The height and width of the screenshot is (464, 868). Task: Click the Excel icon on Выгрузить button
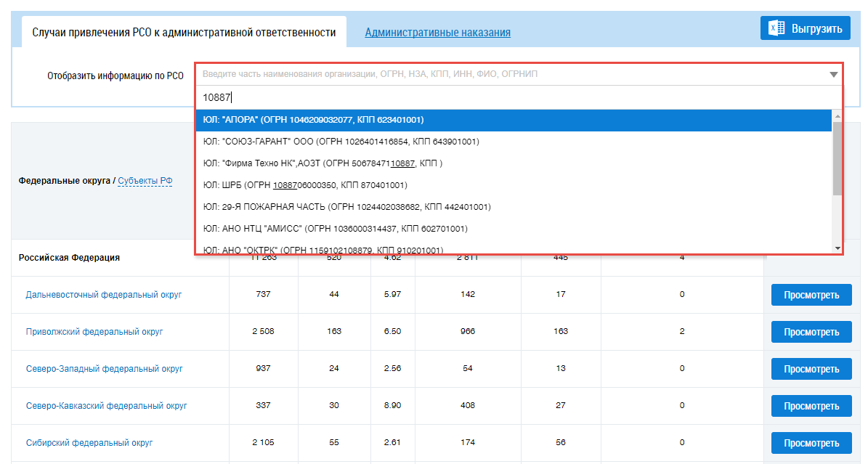776,28
